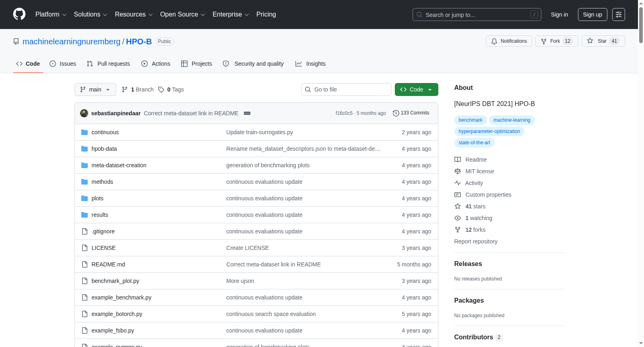Open the Pull requests tab
The image size is (644, 347).
click(108, 64)
